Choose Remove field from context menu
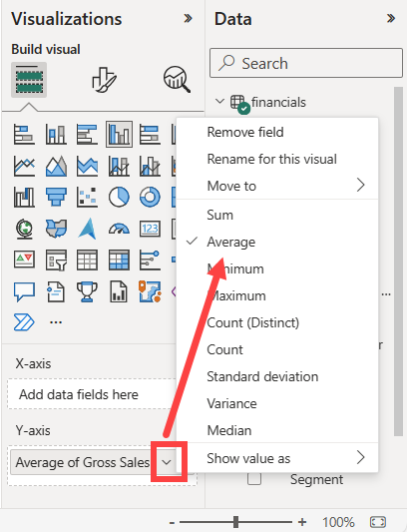The height and width of the screenshot is (532, 407). pyautogui.click(x=277, y=132)
